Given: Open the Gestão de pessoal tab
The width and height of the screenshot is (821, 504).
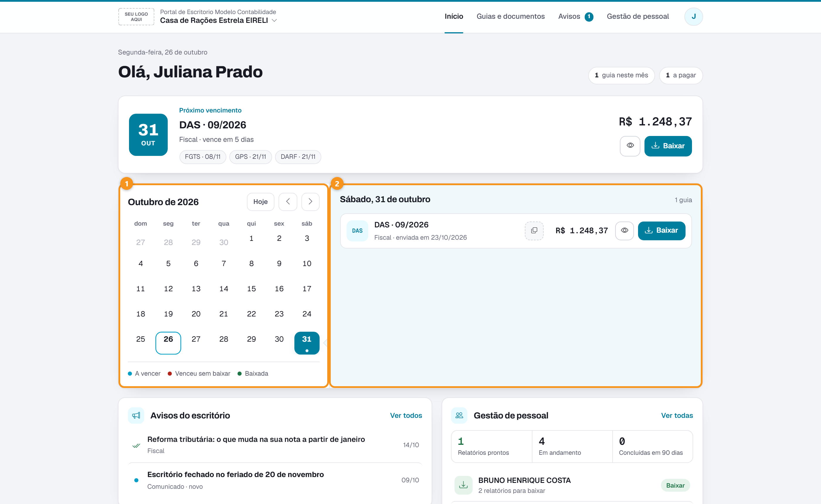Looking at the screenshot, I should [637, 16].
